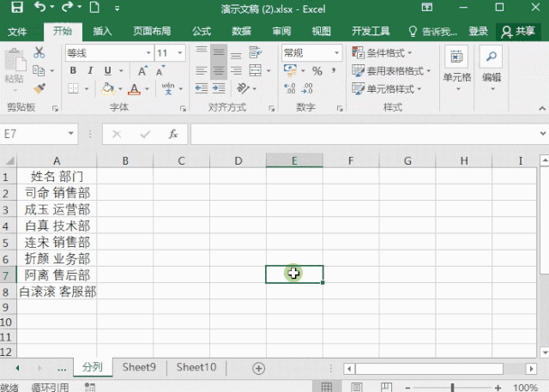Open the Name Box dropdown
Screen dimensions: 549x392
coord(70,134)
